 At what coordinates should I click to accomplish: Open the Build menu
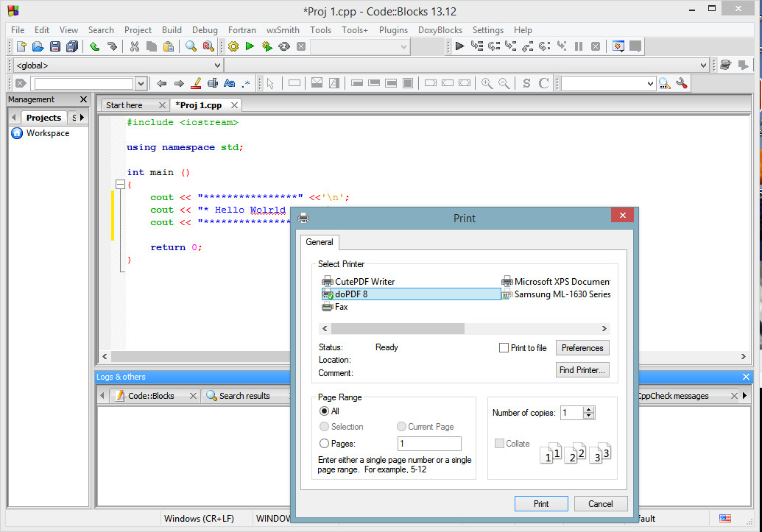(x=172, y=30)
